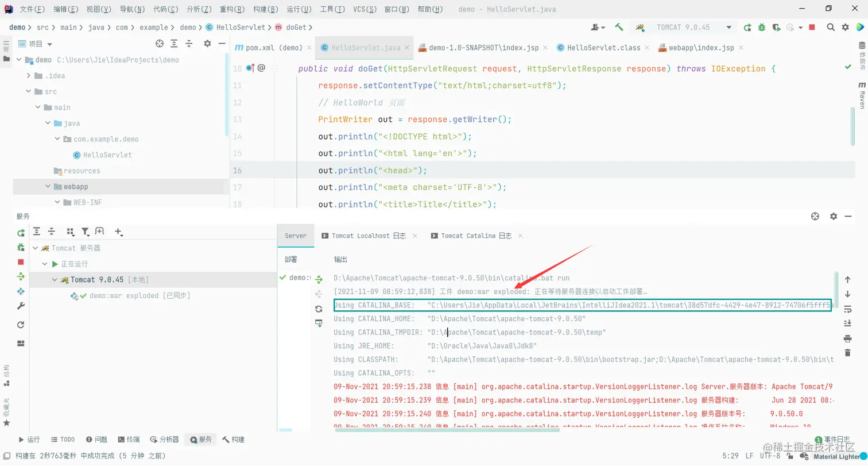Open the TODO tool window button
The width and height of the screenshot is (868, 466).
click(x=63, y=440)
